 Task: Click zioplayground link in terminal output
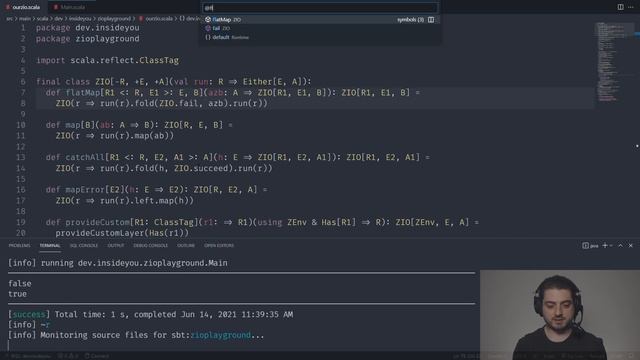point(220,335)
